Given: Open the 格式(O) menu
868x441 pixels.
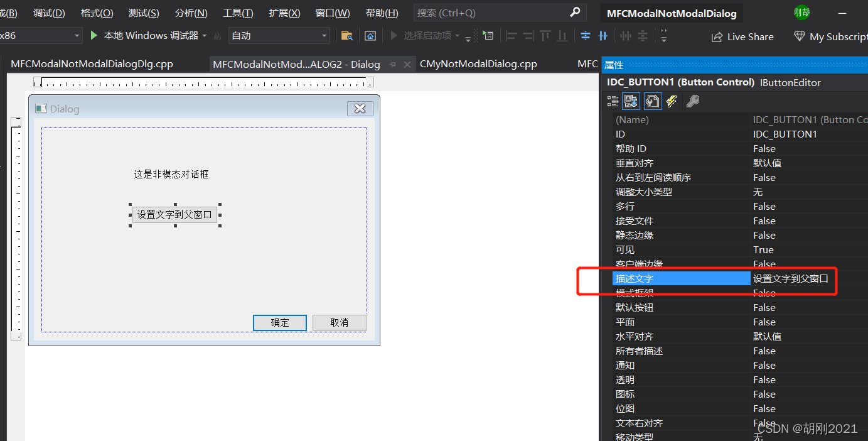Looking at the screenshot, I should pos(97,13).
